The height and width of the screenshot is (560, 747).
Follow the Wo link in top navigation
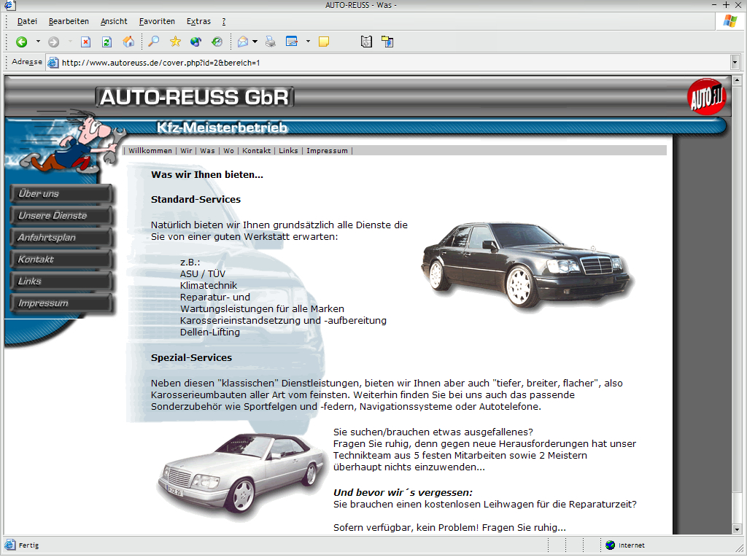click(228, 151)
